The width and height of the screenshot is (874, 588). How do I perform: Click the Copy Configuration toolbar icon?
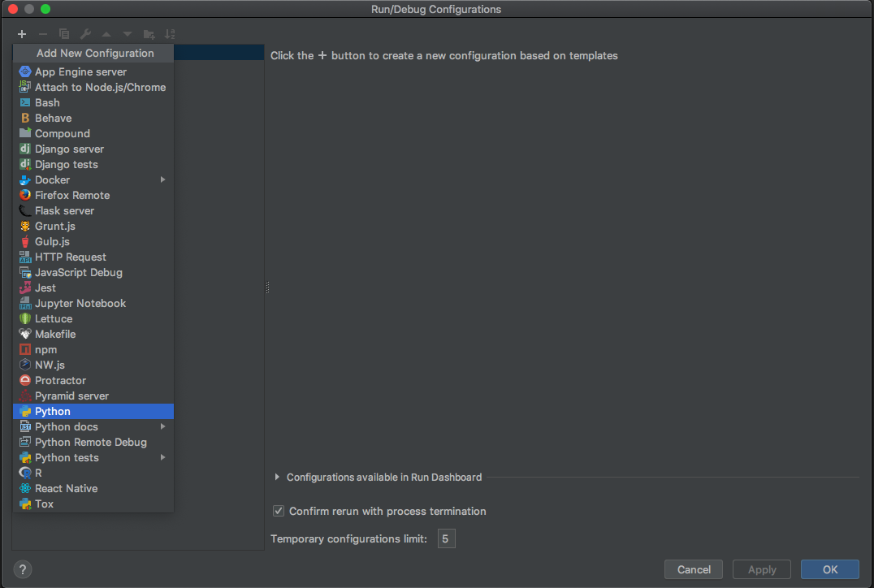click(x=64, y=34)
